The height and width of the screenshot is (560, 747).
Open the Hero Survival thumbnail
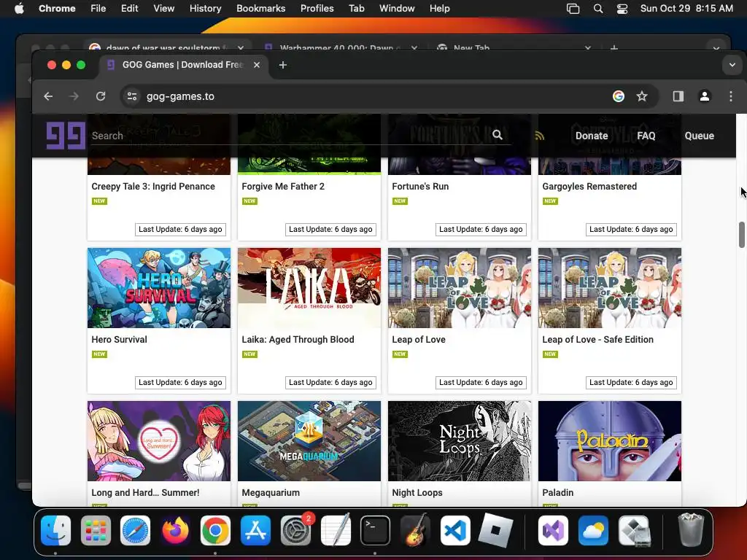point(159,287)
